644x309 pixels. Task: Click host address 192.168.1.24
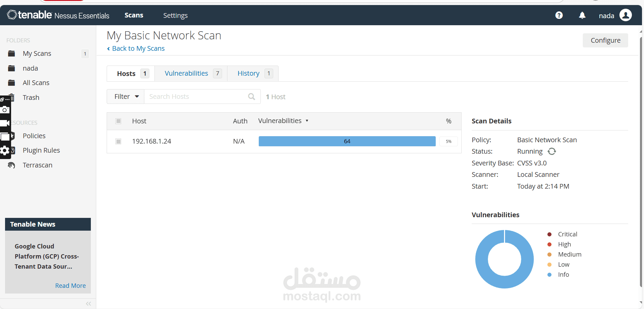pos(152,141)
